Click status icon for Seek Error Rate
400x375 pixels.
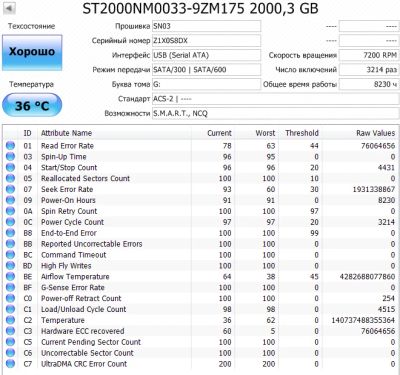click(x=11, y=189)
